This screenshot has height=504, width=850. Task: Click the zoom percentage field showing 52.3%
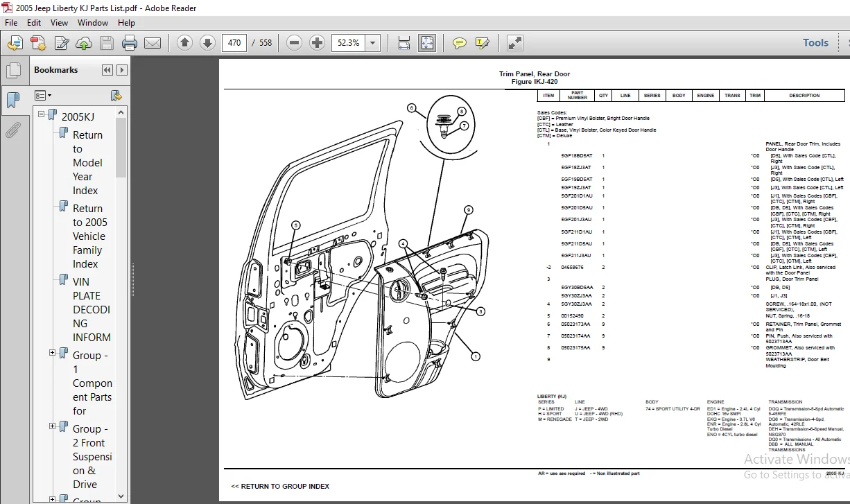(x=349, y=43)
